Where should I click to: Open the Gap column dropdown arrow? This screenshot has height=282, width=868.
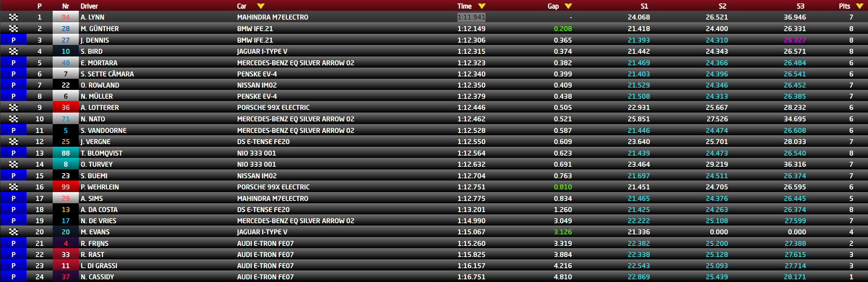pos(568,6)
